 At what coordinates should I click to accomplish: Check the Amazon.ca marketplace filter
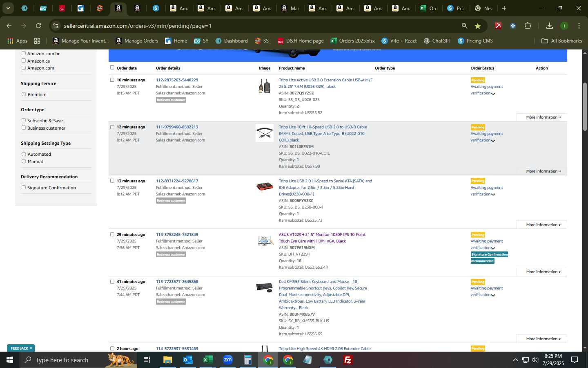point(24,61)
